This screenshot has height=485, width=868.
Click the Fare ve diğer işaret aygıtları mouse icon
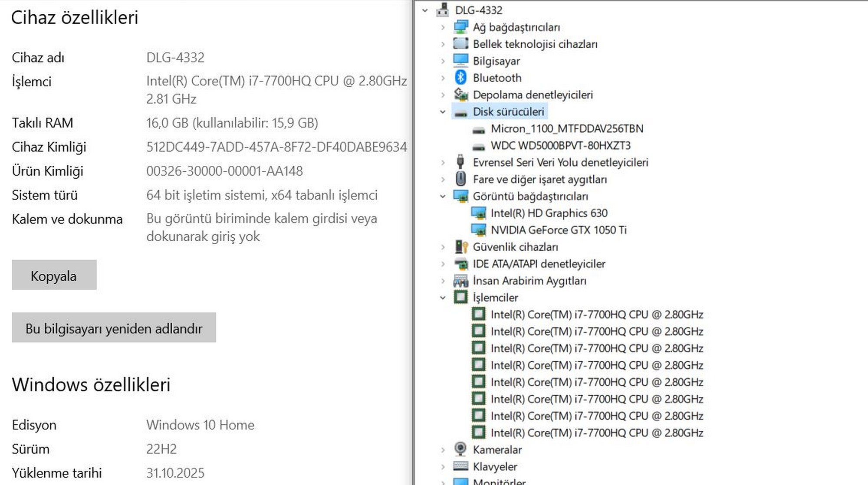pyautogui.click(x=460, y=179)
